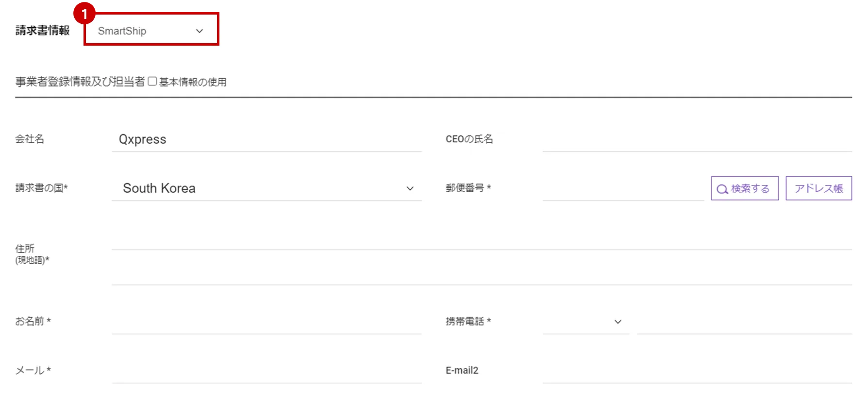Click the E-mail2 input field
This screenshot has width=868, height=402.
point(697,371)
